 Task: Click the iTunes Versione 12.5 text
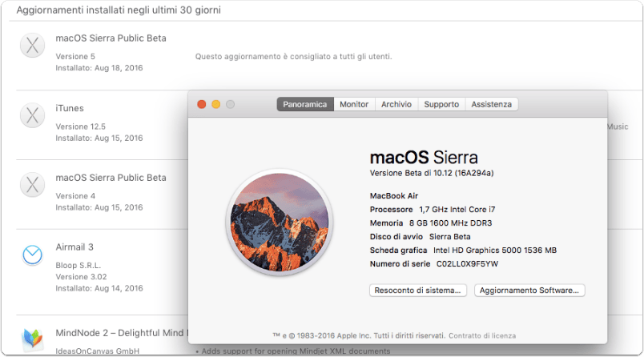80,126
